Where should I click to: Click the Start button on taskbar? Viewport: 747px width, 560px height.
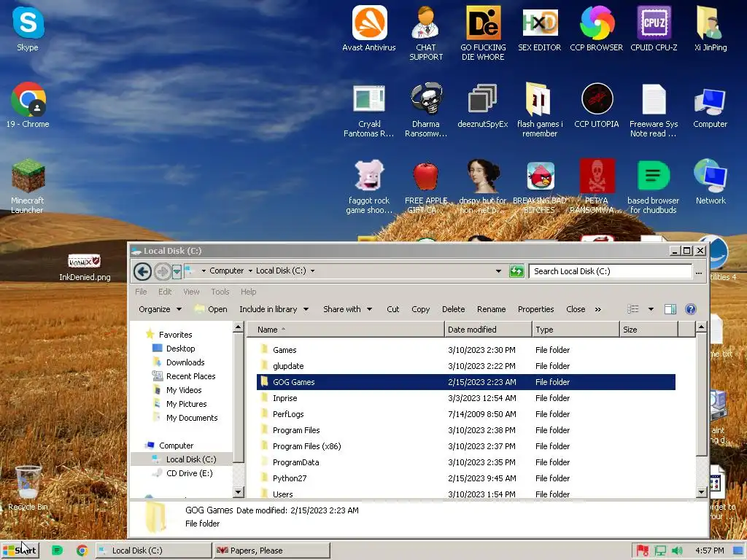(x=20, y=551)
